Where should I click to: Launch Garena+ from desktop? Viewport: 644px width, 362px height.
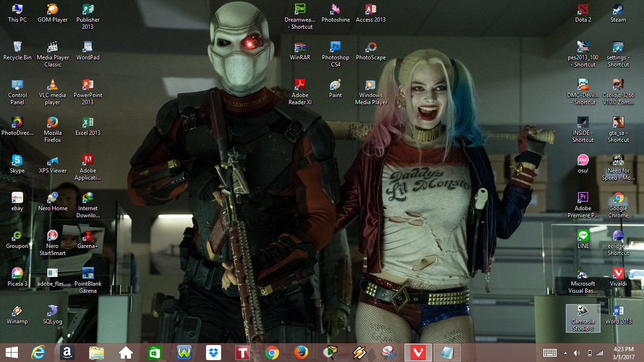(x=88, y=239)
